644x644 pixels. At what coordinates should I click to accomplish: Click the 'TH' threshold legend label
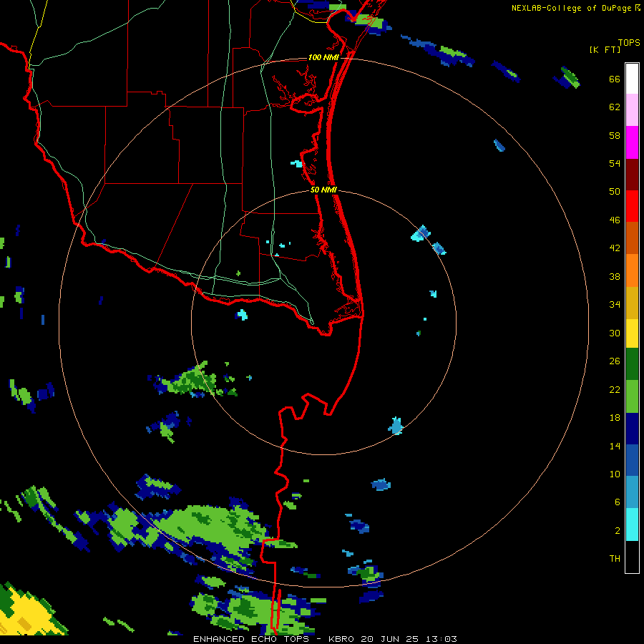pyautogui.click(x=615, y=558)
